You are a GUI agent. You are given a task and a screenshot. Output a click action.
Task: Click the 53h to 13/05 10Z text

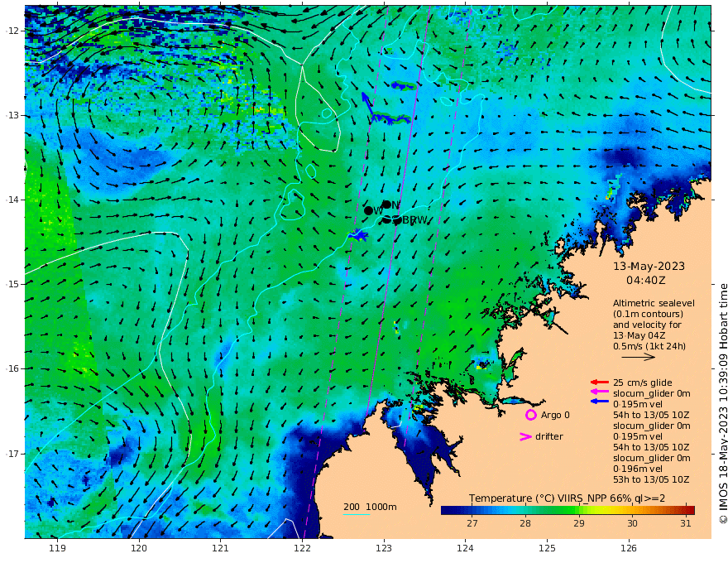[651, 479]
